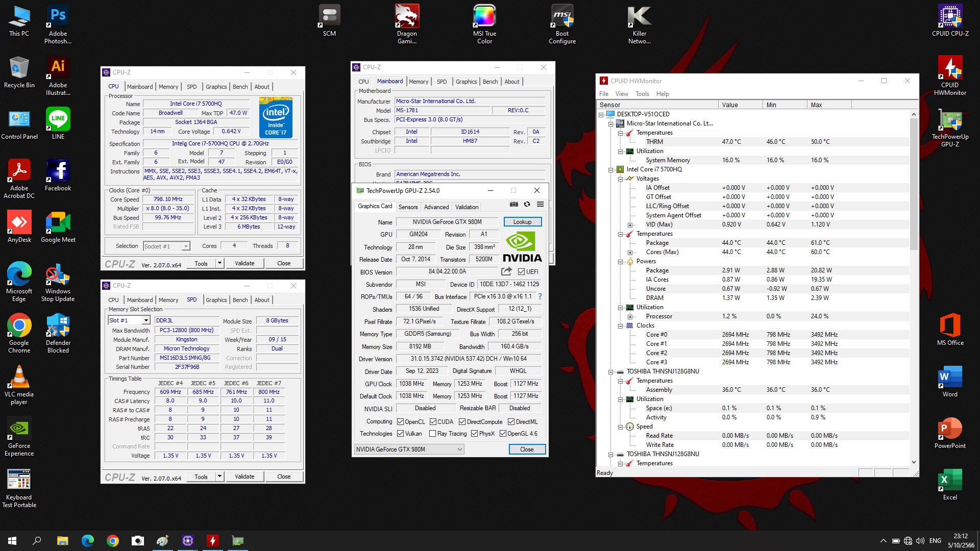Open CPUID HWMonitor desktop shortcut
The height and width of the screenshot is (551, 980).
pyautogui.click(x=950, y=76)
